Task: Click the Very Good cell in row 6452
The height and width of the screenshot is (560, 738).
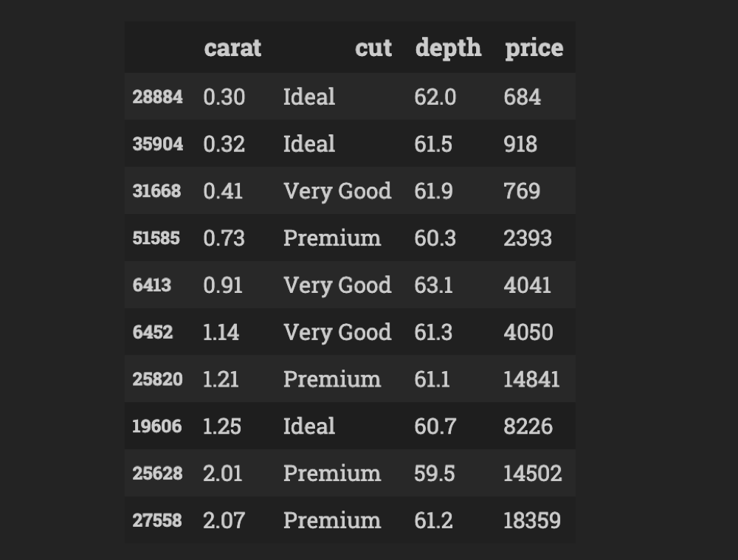Action: click(337, 333)
